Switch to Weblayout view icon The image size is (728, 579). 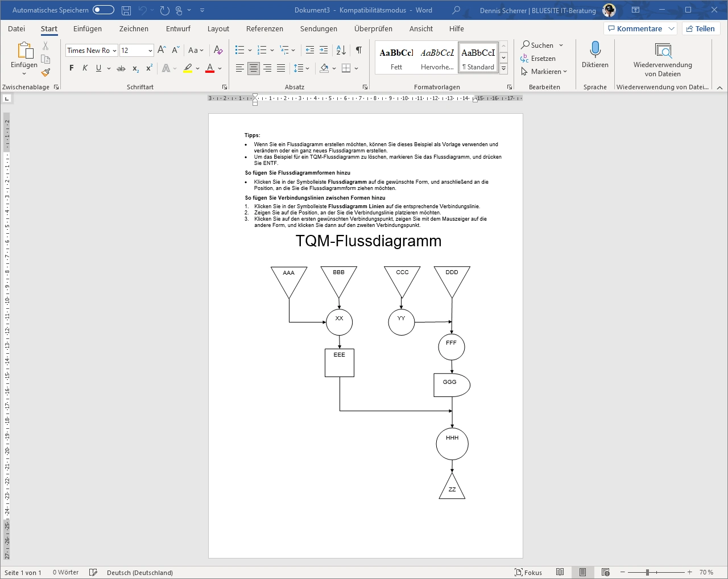[x=605, y=572]
